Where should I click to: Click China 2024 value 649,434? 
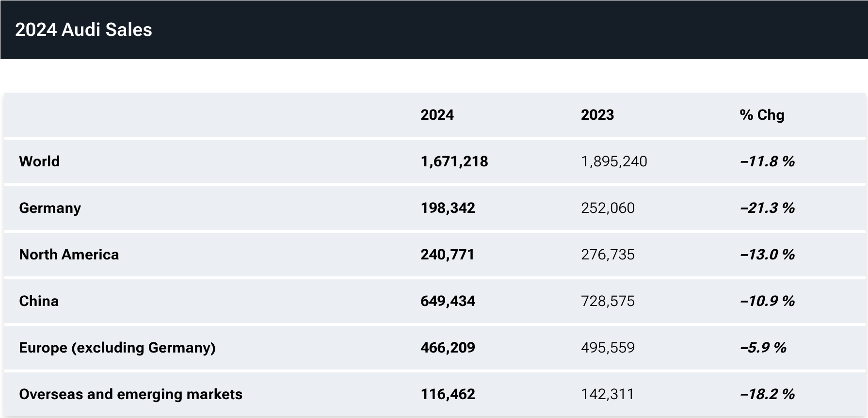448,301
